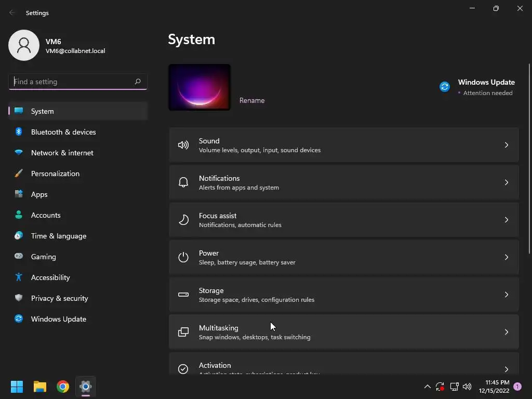Viewport: 532px width, 399px height.
Task: Click the Personalization paintbrush icon
Action: (x=19, y=174)
